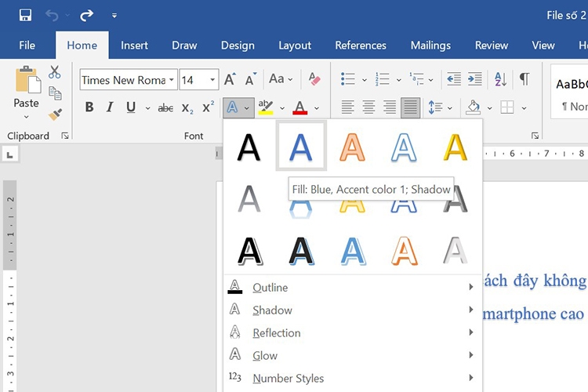The height and width of the screenshot is (392, 588).
Task: Apply yellow text highlight color
Action: [x=266, y=107]
